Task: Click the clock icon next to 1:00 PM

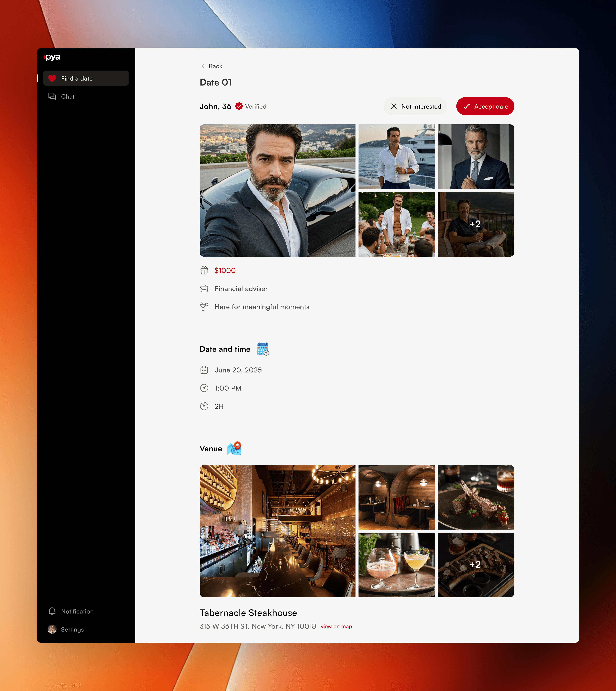Action: click(204, 388)
